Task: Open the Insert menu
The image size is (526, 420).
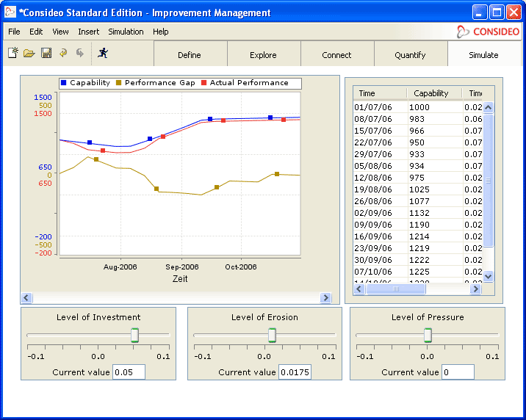Action: click(89, 32)
